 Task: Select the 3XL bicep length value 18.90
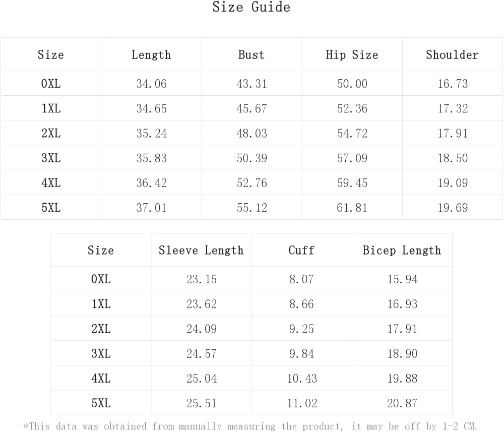402,354
